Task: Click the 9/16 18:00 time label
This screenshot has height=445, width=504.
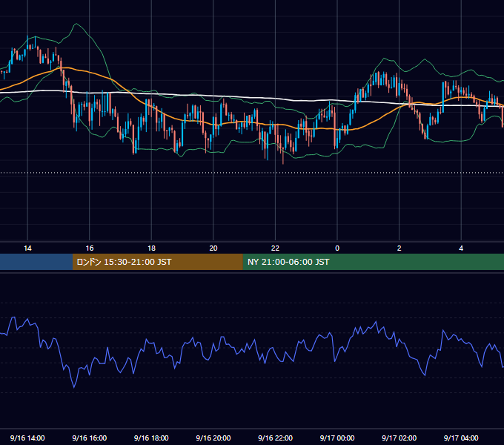Action: click(151, 438)
